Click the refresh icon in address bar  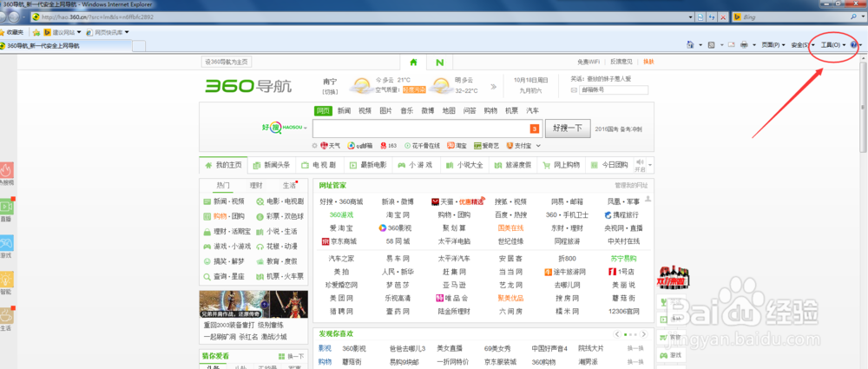coord(712,17)
